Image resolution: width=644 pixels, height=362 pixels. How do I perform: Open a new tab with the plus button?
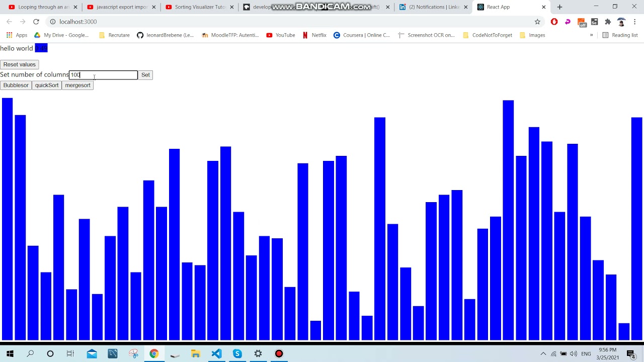559,7
